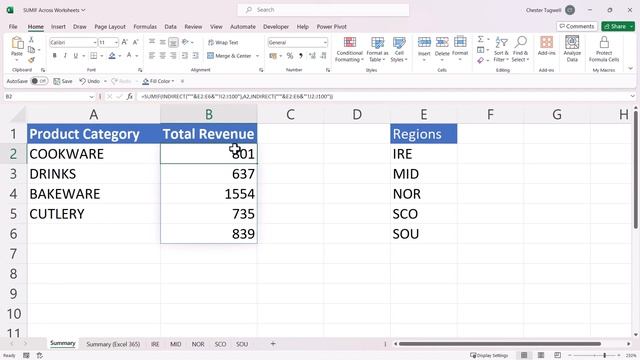Click the formula bar input

coord(383,96)
